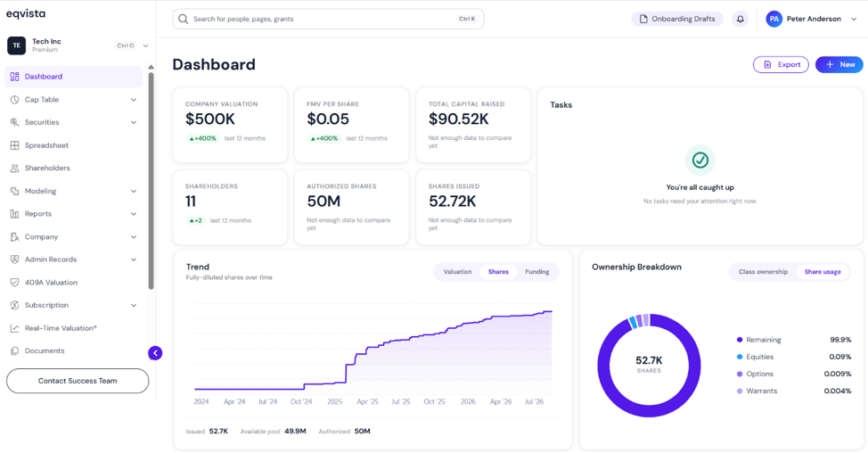Click the Admin Records shield icon
This screenshot has height=453, width=868.
14,259
